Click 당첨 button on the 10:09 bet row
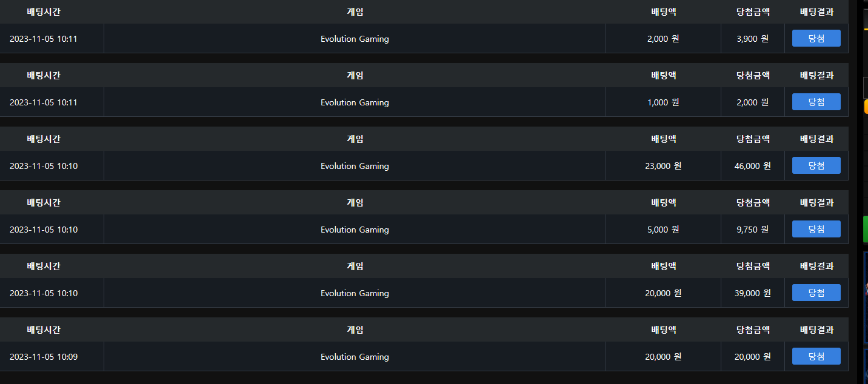 (x=816, y=356)
